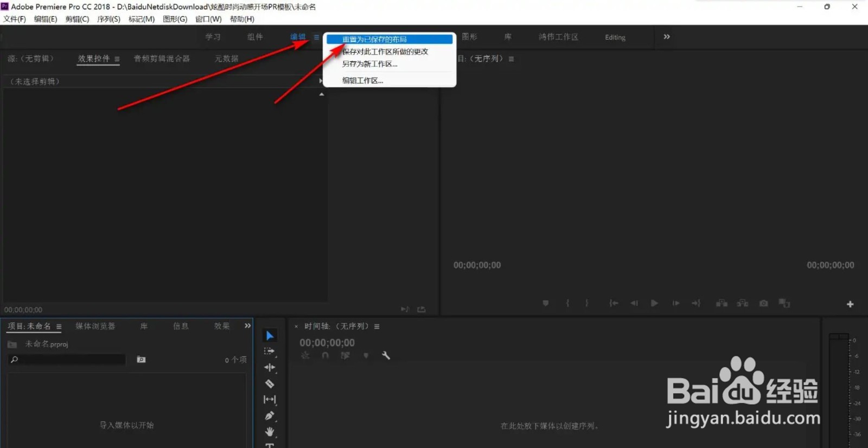Open the 音频剪辑混合器 tab
The image size is (868, 448).
[162, 59]
